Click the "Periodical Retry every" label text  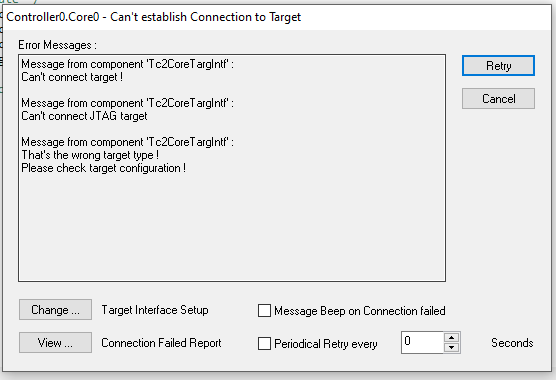pos(326,344)
